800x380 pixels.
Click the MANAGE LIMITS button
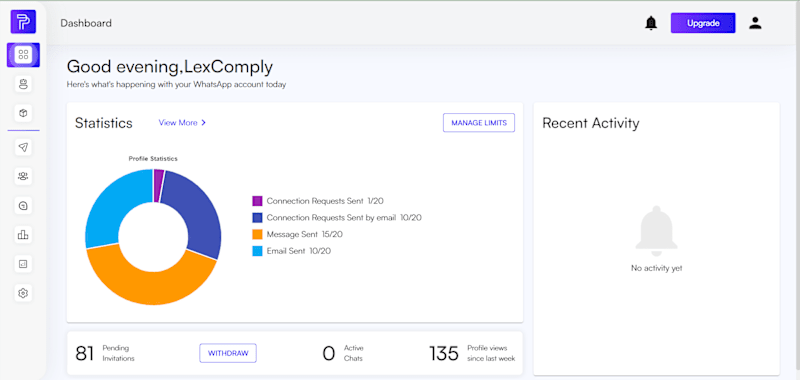479,123
